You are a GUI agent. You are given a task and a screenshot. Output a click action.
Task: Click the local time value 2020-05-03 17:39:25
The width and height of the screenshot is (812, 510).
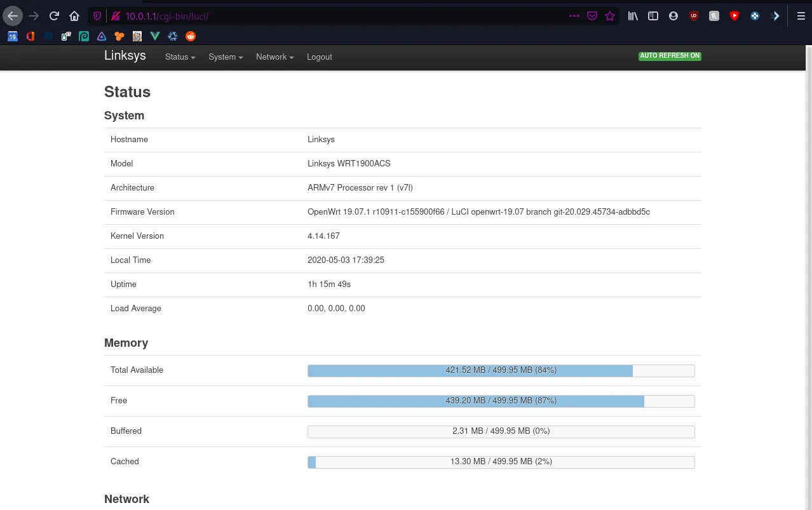pyautogui.click(x=346, y=260)
